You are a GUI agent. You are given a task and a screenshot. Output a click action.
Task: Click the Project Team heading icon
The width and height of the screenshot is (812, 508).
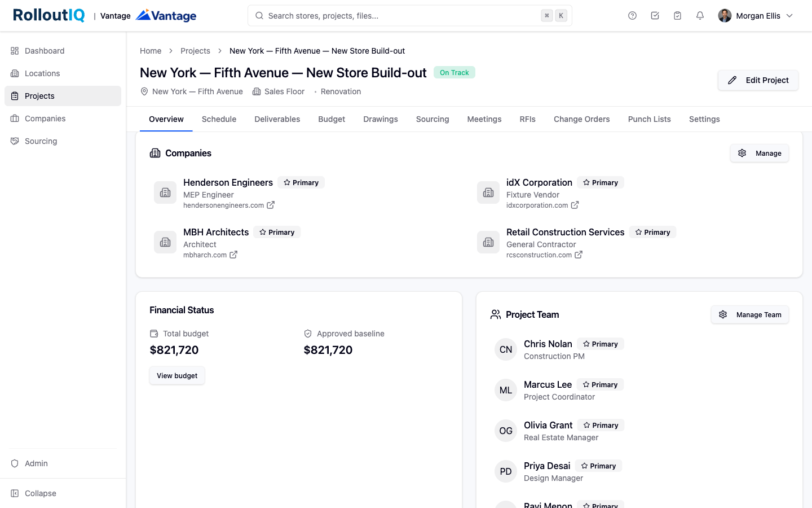click(x=496, y=314)
